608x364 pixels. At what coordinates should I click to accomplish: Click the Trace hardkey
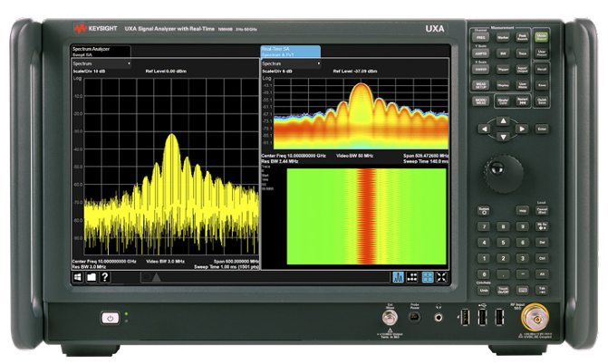pyautogui.click(x=522, y=53)
